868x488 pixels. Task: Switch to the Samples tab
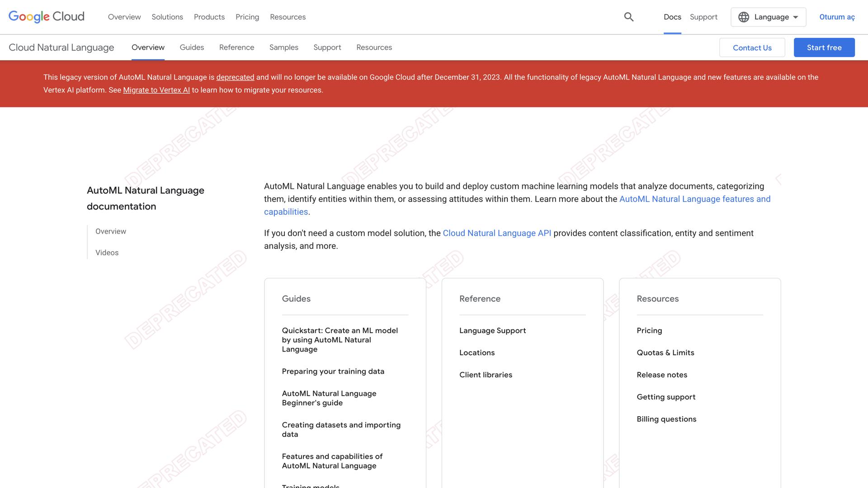[x=283, y=47]
